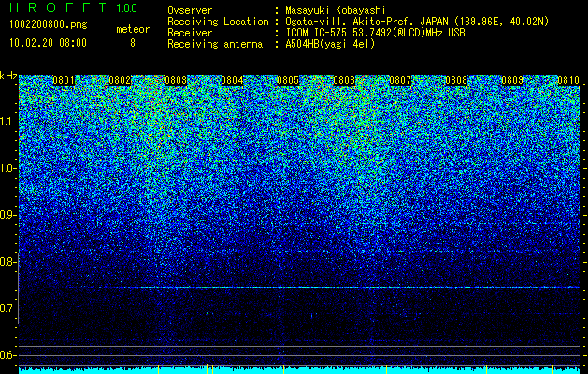Click the 0801 time marker
Viewport: 588px width, 374px height.
pyautogui.click(x=64, y=80)
